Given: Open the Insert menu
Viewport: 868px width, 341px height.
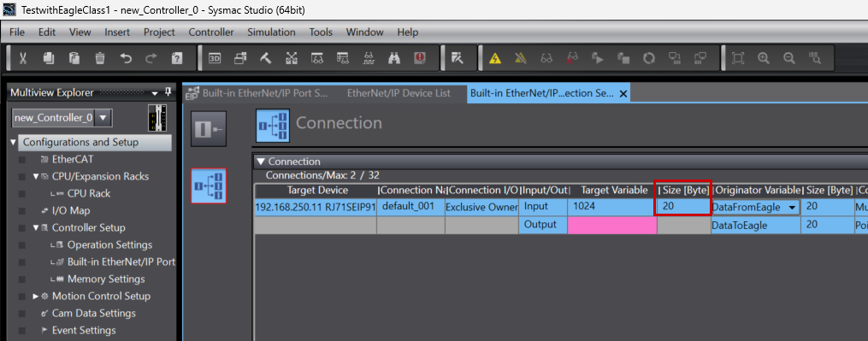Looking at the screenshot, I should 117,32.
